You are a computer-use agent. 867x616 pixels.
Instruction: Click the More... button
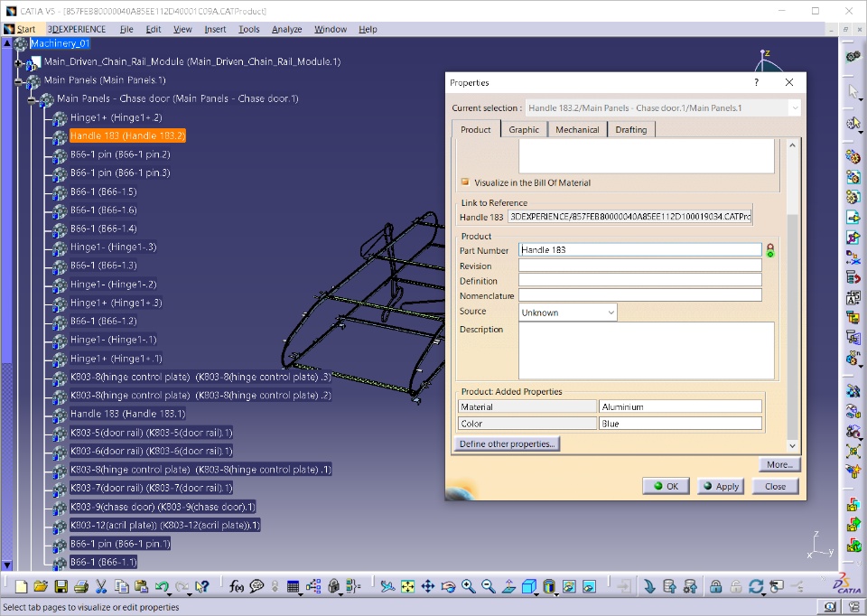coord(779,464)
